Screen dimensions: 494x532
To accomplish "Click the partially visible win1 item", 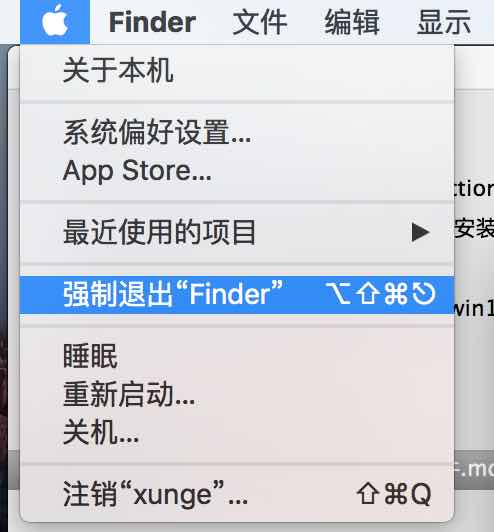I will [x=474, y=309].
